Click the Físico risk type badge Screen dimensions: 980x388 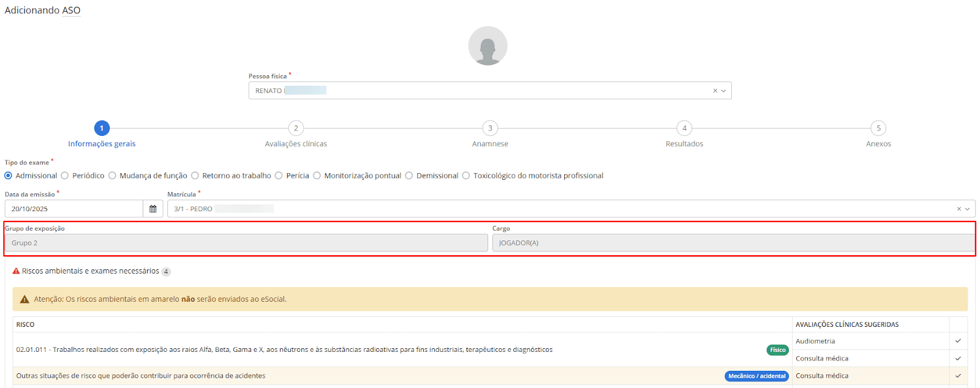coord(777,350)
